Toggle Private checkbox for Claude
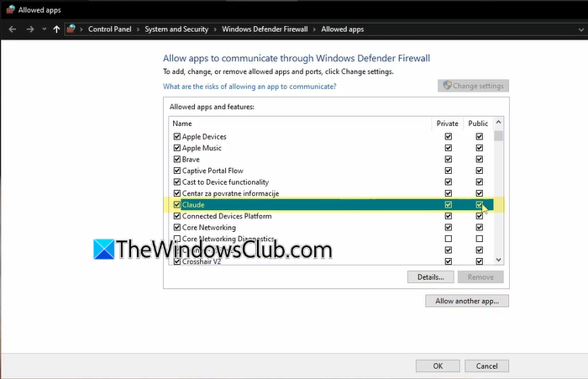Screen dimensions: 588x379 point(448,205)
